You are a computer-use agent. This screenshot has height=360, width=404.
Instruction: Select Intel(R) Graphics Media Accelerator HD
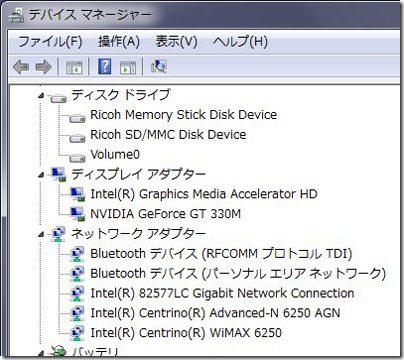click(x=204, y=194)
